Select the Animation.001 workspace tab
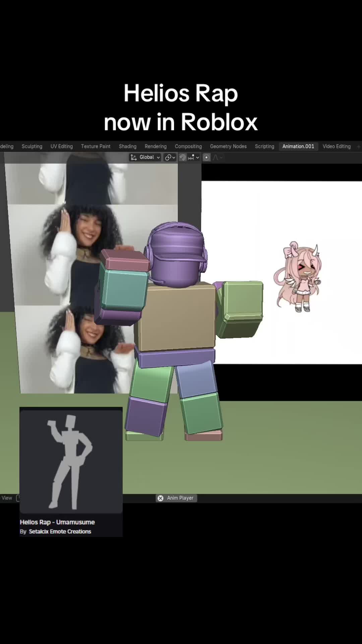 click(298, 146)
